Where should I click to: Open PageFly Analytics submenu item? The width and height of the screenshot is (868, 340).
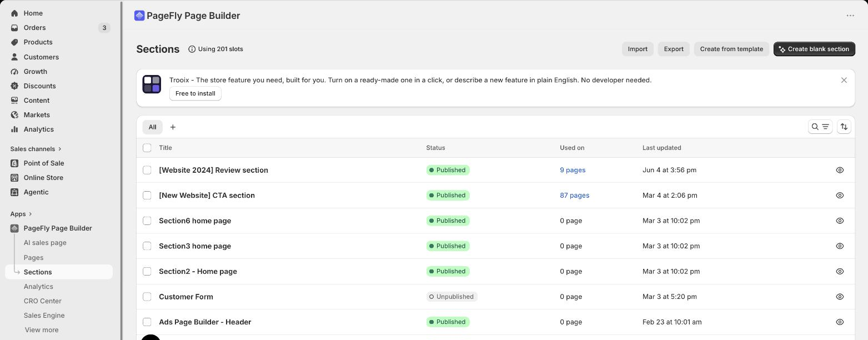click(38, 287)
